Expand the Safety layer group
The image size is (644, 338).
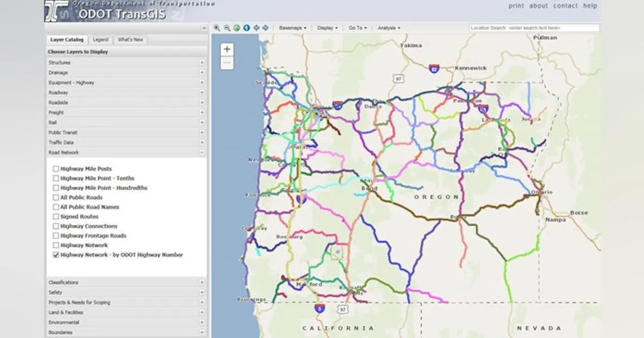(202, 292)
